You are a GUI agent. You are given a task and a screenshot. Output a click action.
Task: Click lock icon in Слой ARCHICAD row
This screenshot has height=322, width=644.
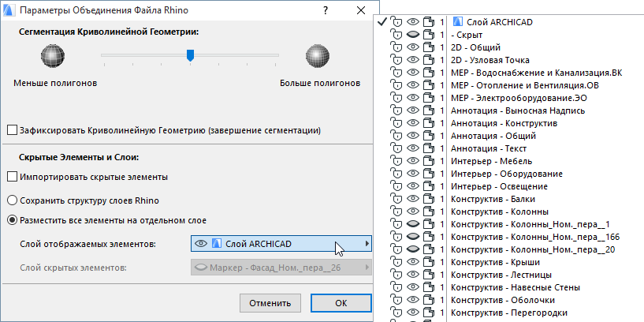[x=396, y=22]
